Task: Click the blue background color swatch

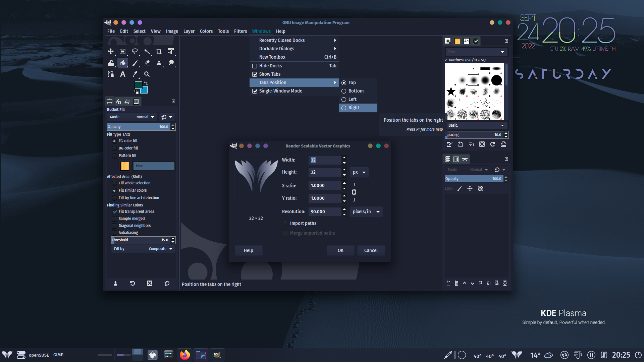Action: [145, 90]
